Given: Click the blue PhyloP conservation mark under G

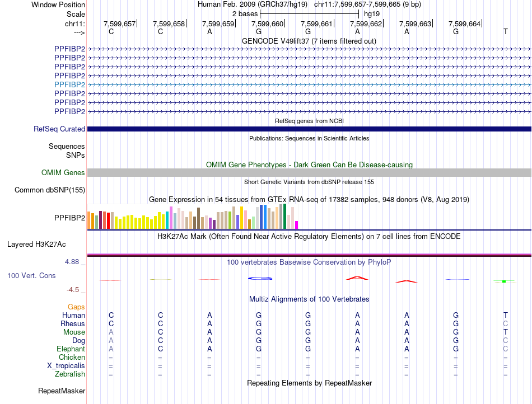Looking at the screenshot, I should 260,279.
